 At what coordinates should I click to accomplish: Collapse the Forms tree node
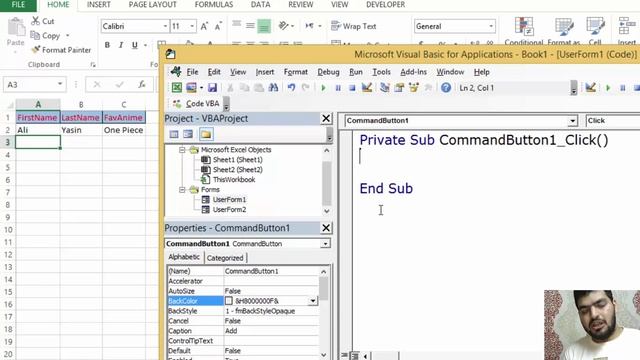click(x=182, y=190)
